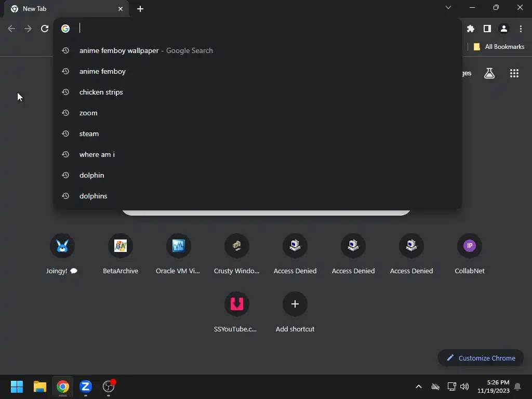The height and width of the screenshot is (399, 532).
Task: Select the 'where am i' suggestion
Action: (258, 154)
